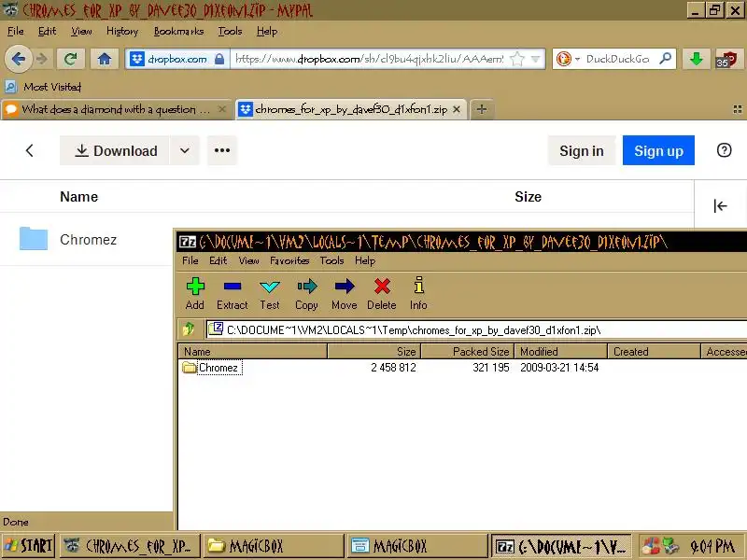Screen dimensions: 747x560
Task: Click the blue Sign up button
Action: coord(658,150)
